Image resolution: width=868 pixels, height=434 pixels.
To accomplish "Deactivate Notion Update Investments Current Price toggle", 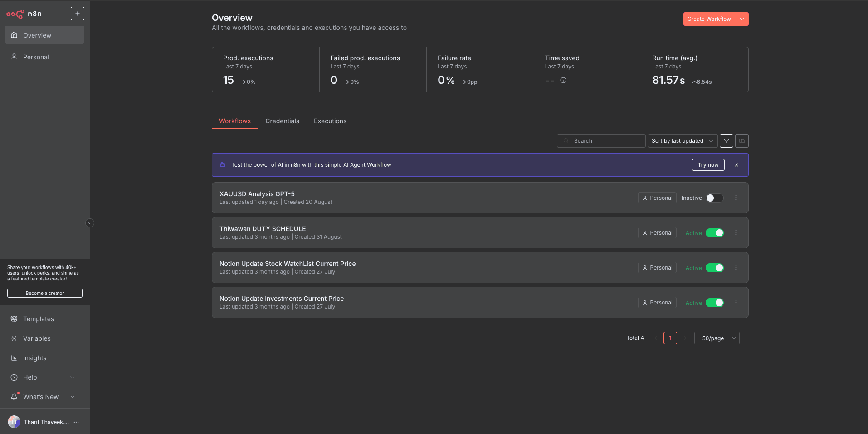I will coord(715,303).
